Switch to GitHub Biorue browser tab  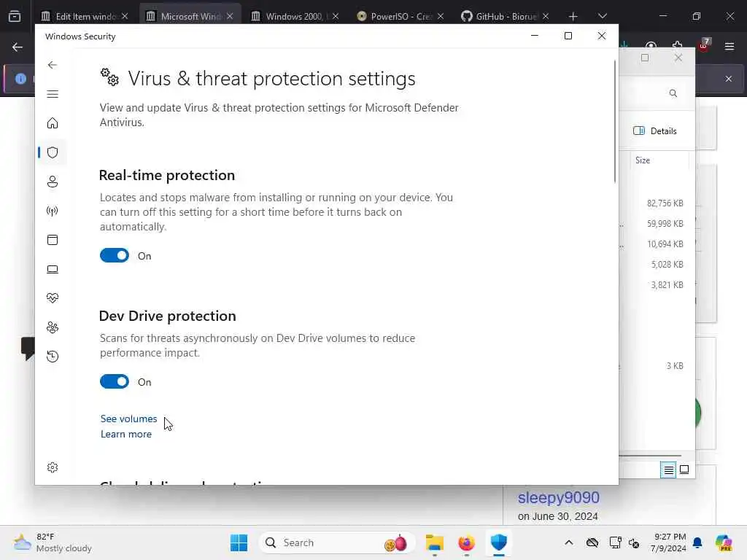505,16
